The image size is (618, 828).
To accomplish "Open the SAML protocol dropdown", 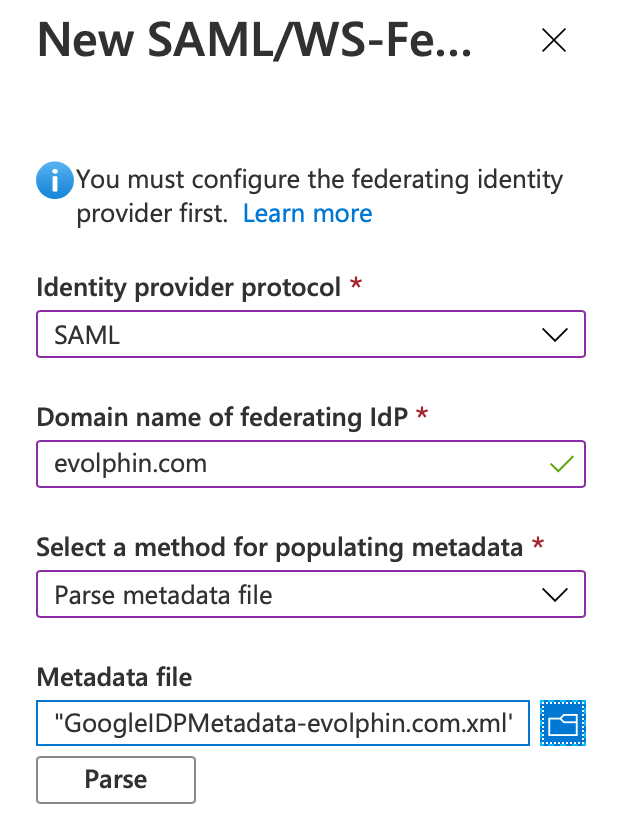I will click(x=311, y=334).
